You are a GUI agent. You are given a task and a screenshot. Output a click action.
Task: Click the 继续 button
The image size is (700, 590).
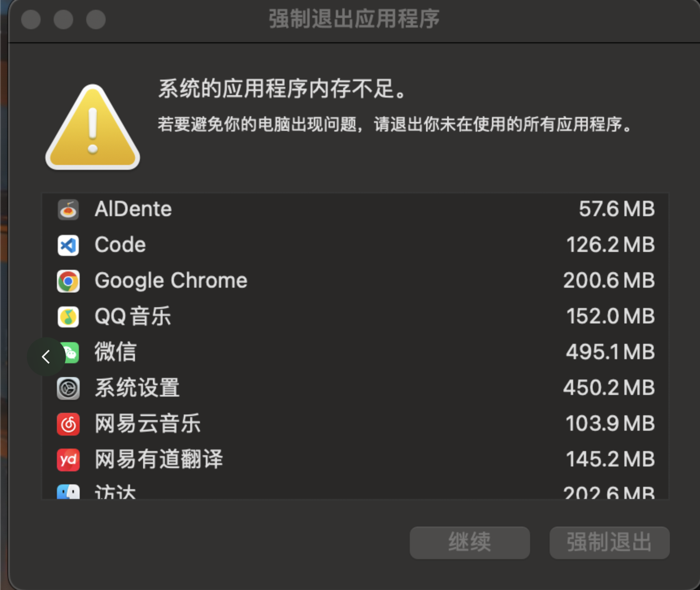(x=470, y=542)
